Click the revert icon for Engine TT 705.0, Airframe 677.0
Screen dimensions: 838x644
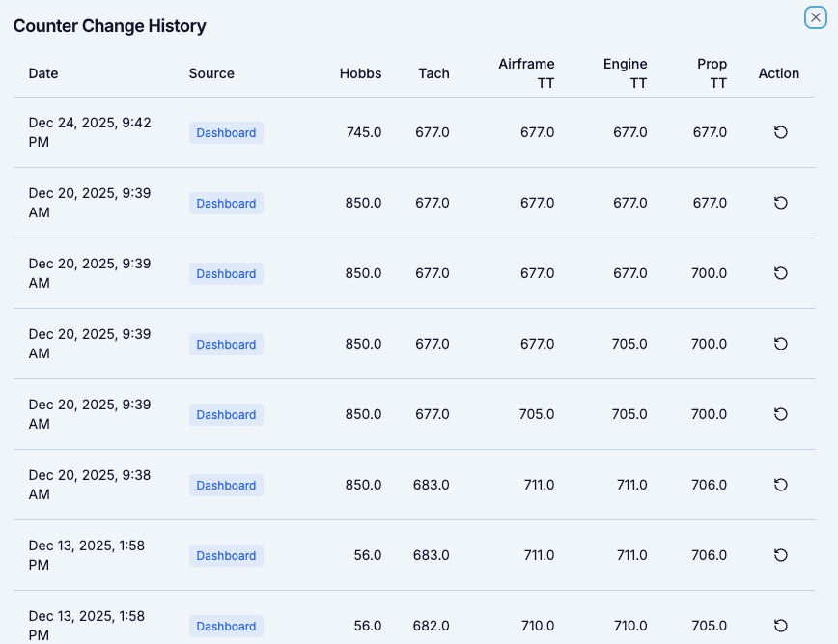pos(781,344)
